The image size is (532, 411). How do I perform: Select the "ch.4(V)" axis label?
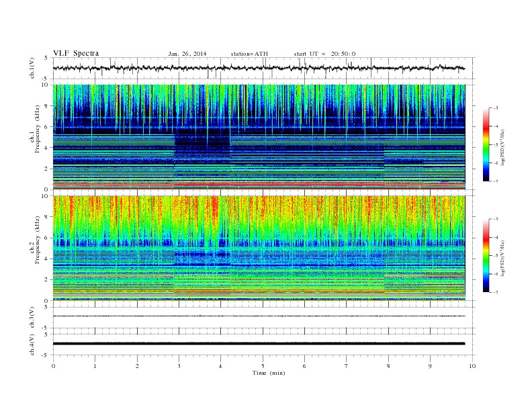tap(32, 345)
